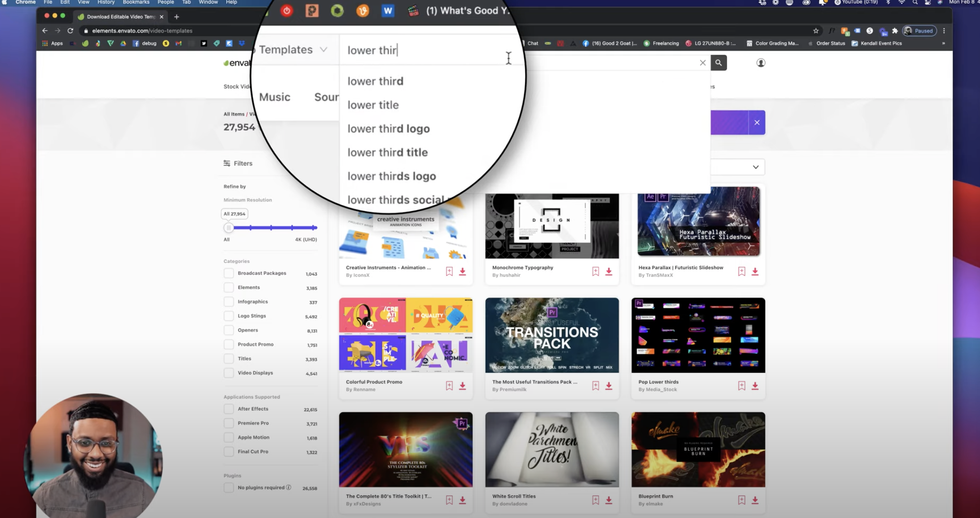
Task: Check the Logo Stings category
Action: [229, 316]
